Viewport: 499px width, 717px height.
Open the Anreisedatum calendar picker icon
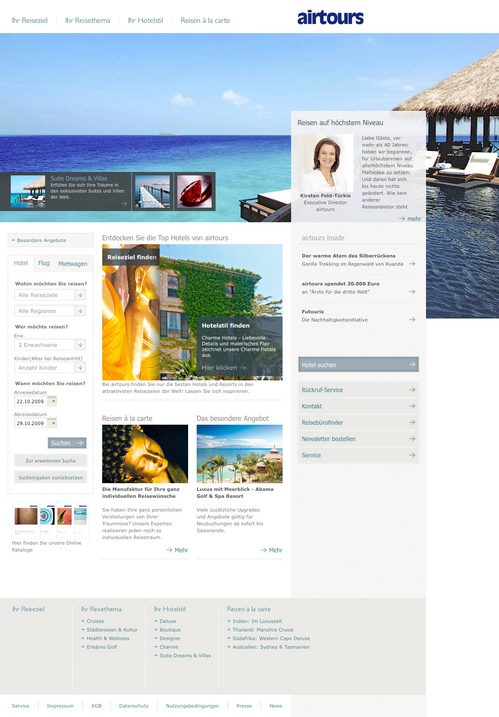[52, 401]
